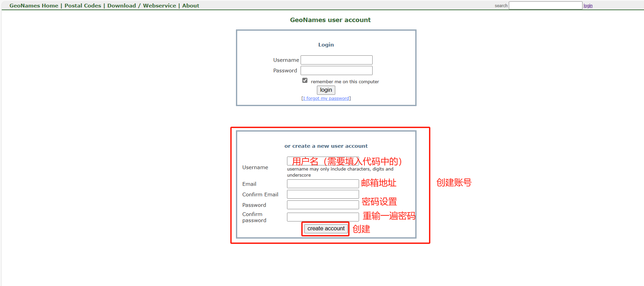This screenshot has width=644, height=286.
Task: Click the 'Confirm Email' label
Action: coord(260,195)
